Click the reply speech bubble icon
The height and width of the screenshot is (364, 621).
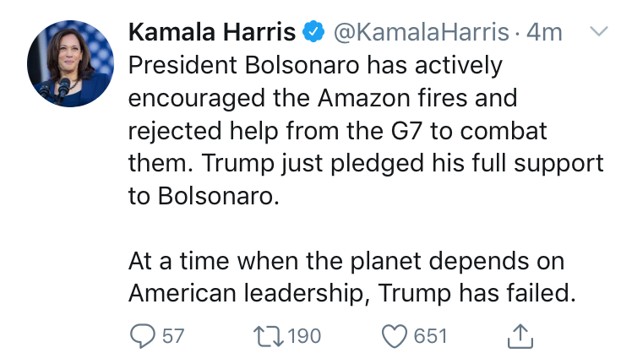[143, 336]
